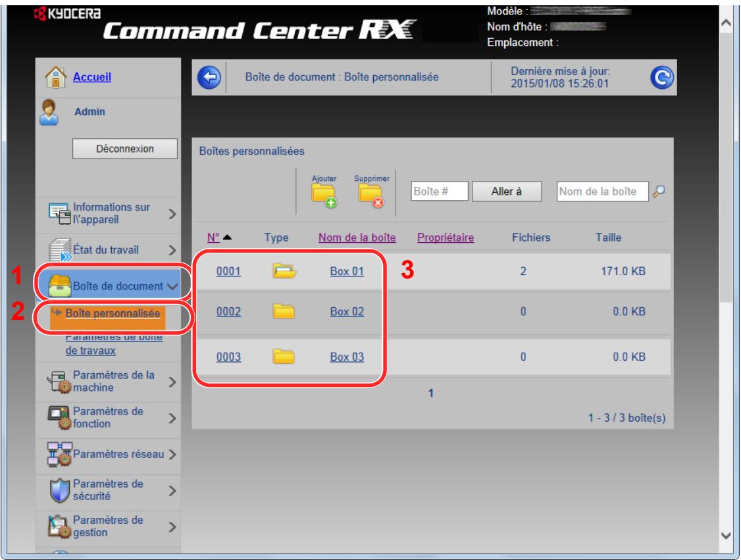Expand Paramètres de fonction chevron
741x560 pixels.
[x=172, y=419]
